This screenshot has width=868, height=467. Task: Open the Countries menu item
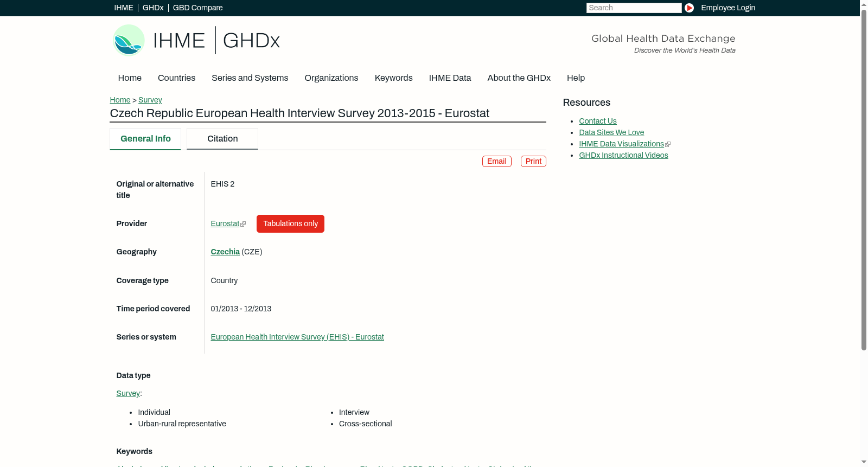[x=176, y=78]
